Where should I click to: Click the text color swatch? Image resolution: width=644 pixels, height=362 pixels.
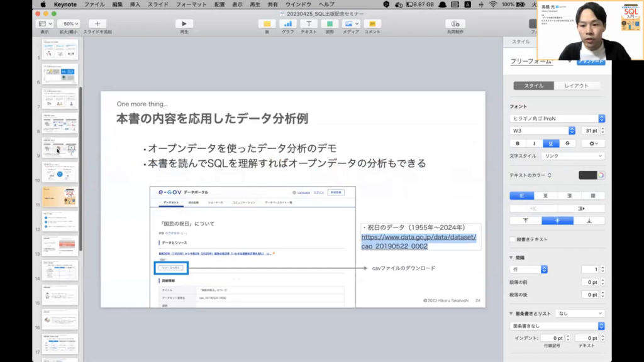click(x=587, y=175)
